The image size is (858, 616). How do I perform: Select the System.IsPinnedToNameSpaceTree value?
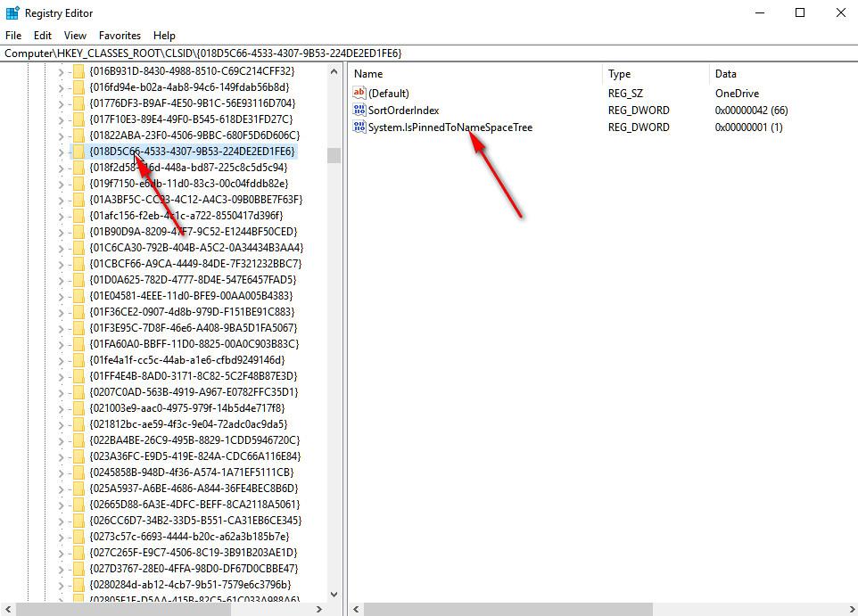(x=450, y=127)
